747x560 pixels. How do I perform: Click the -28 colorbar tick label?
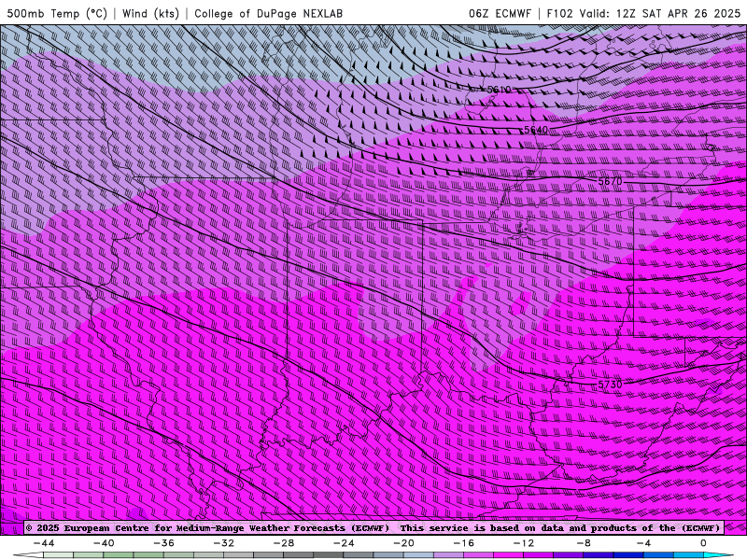[284, 543]
